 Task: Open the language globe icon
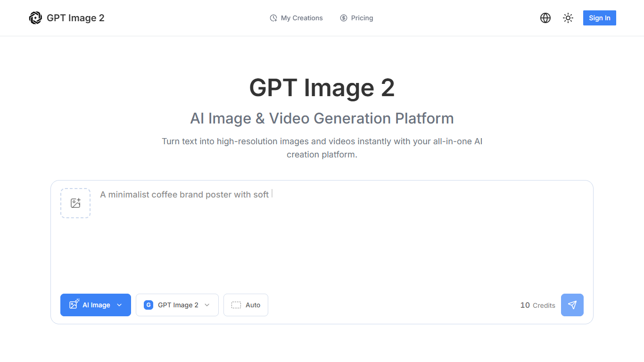[545, 18]
